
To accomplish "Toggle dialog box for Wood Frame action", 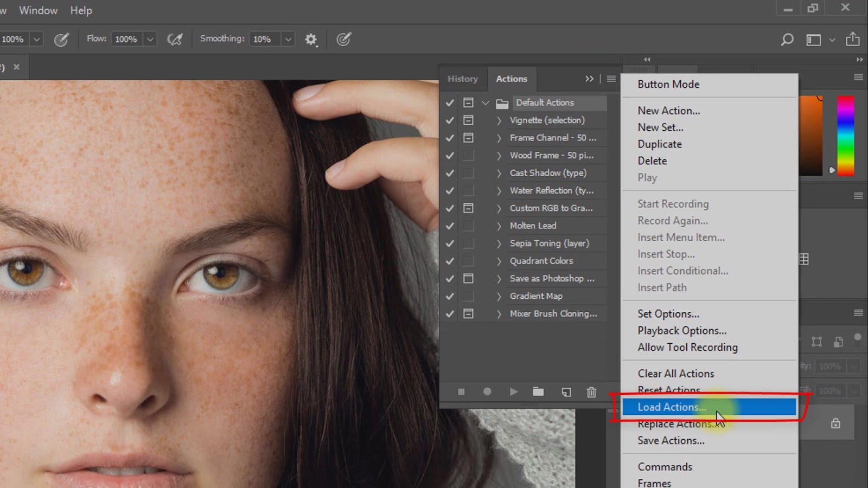I will 468,156.
